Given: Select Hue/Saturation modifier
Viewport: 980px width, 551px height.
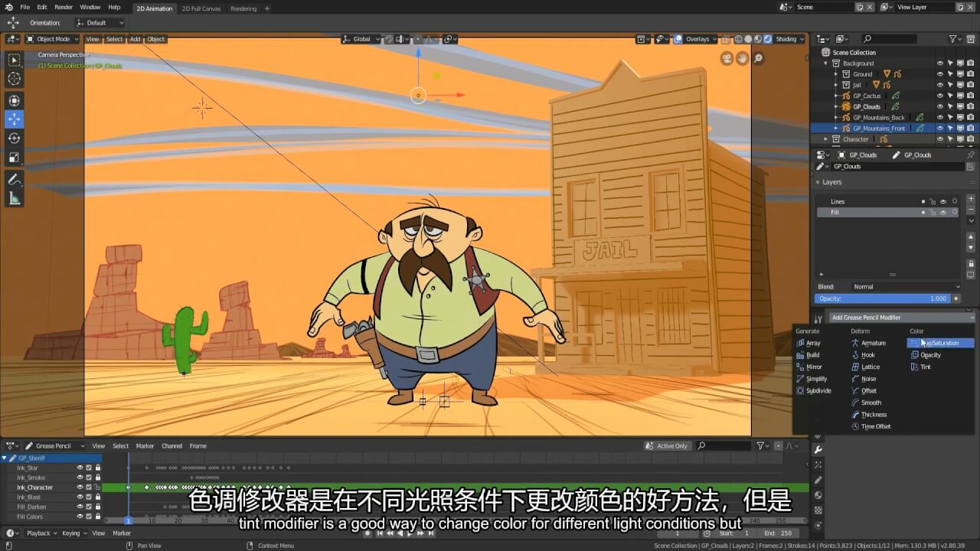Looking at the screenshot, I should (x=940, y=343).
